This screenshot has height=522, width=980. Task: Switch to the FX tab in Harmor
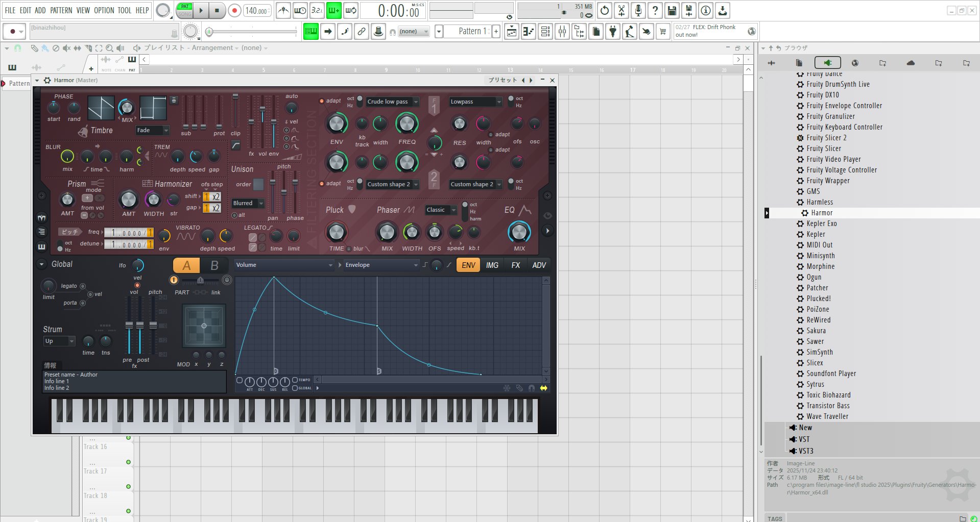pos(516,265)
